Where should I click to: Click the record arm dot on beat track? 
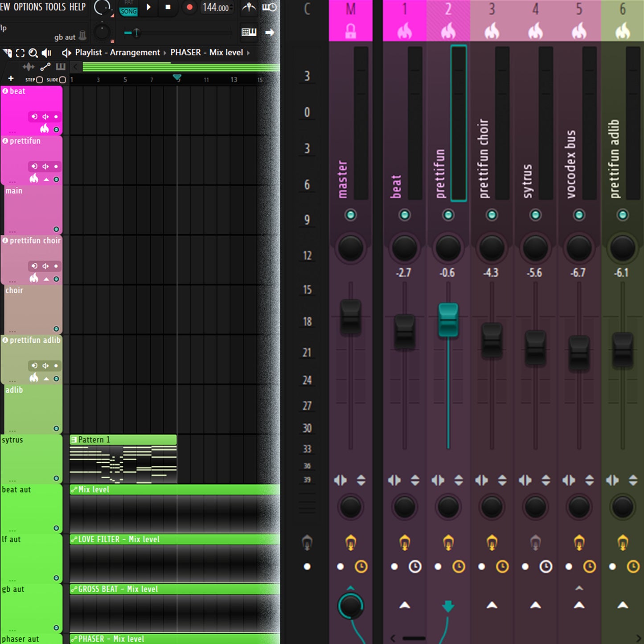(x=56, y=116)
